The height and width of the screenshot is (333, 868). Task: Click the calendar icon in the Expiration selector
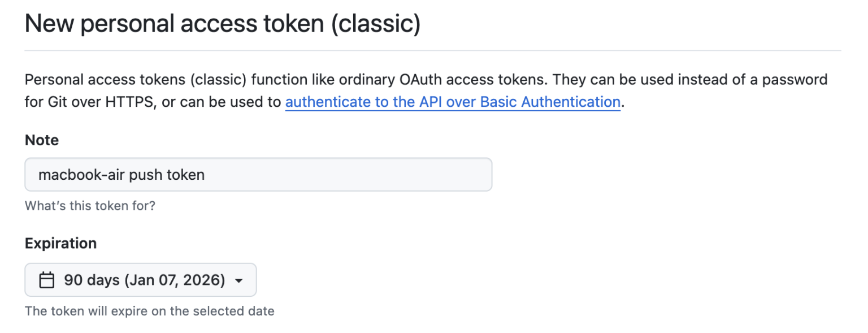pyautogui.click(x=46, y=280)
